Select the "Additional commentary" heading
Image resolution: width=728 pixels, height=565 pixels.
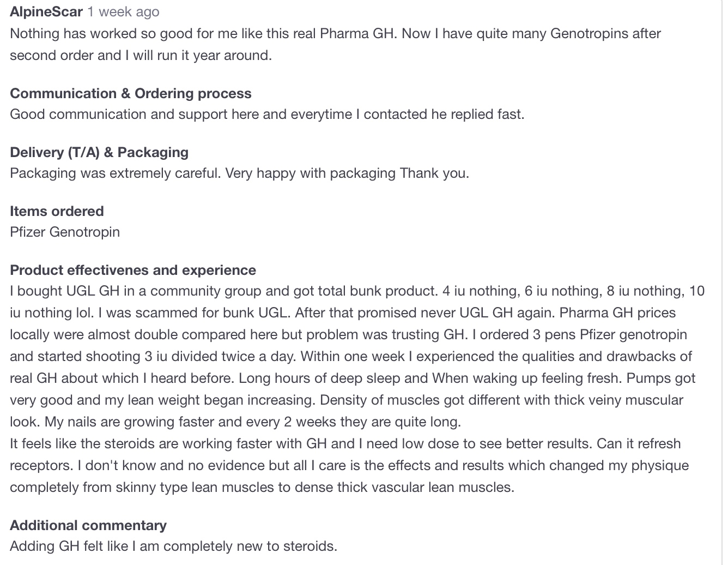click(x=88, y=525)
